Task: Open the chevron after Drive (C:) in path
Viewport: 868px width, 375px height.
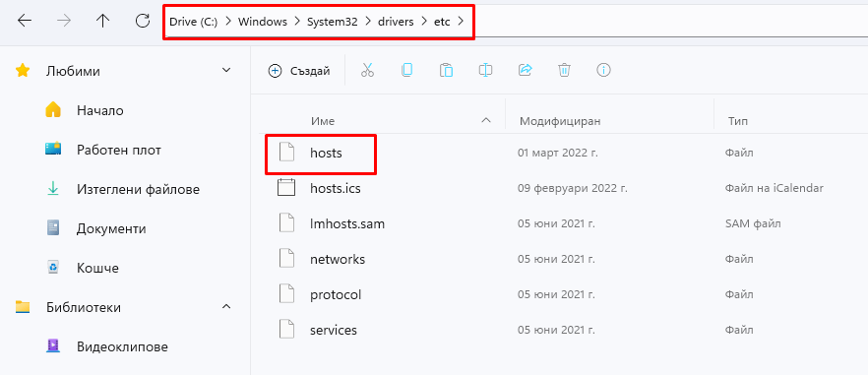Action: click(227, 22)
